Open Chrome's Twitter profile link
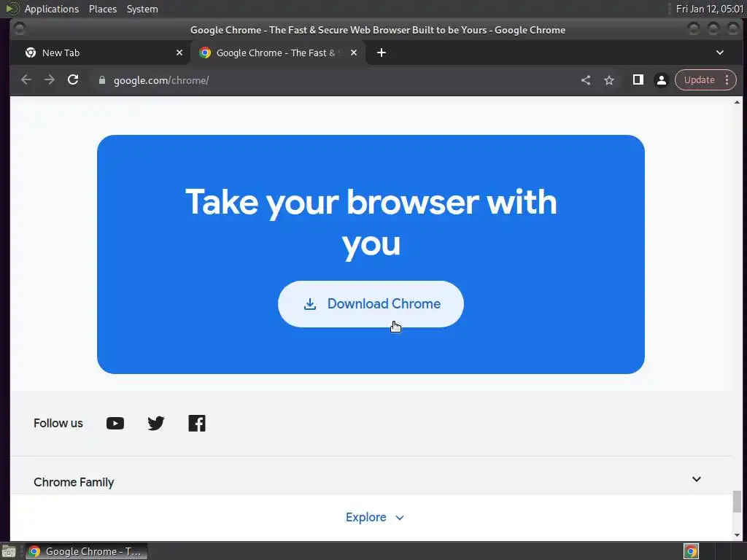Viewport: 747px width, 560px height. (156, 424)
